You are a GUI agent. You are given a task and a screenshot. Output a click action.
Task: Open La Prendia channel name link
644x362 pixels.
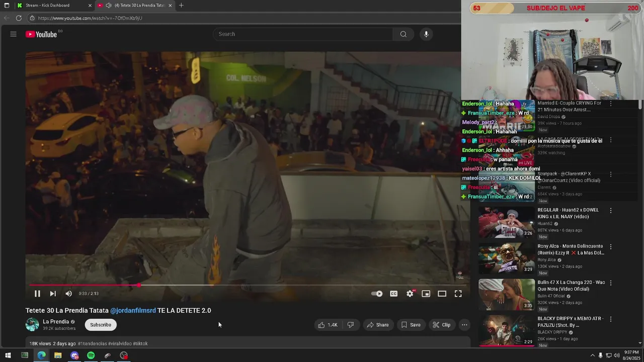56,322
